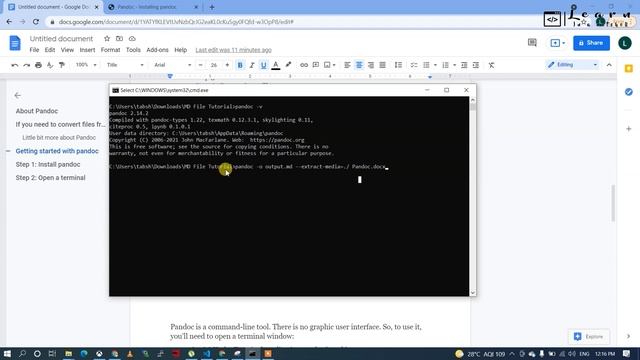Click the Print icon
Image resolution: width=640 pixels, height=360 pixels.
click(x=38, y=65)
